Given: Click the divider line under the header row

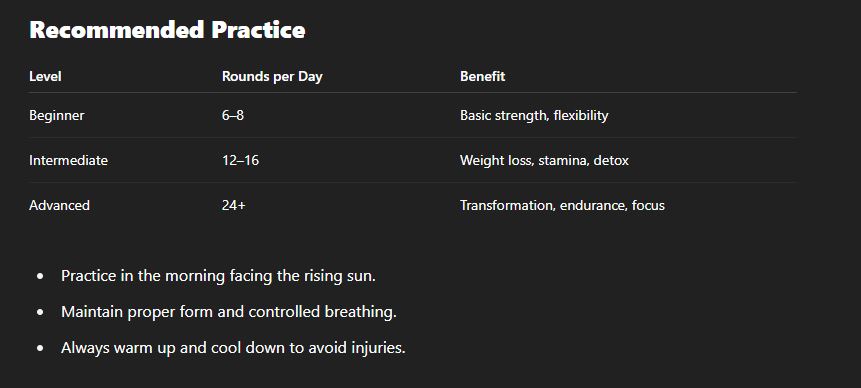Looking at the screenshot, I should [x=412, y=93].
